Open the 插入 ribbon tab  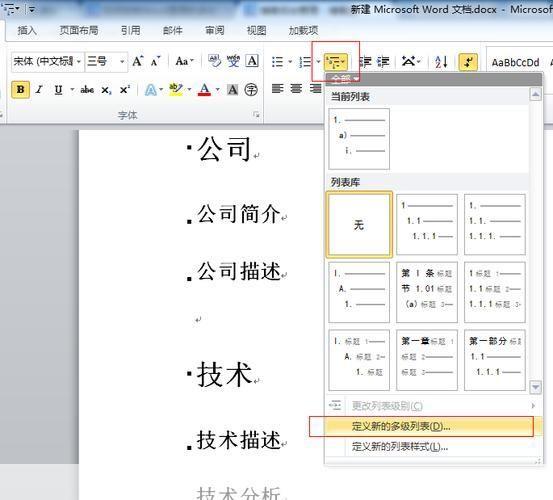tap(27, 30)
